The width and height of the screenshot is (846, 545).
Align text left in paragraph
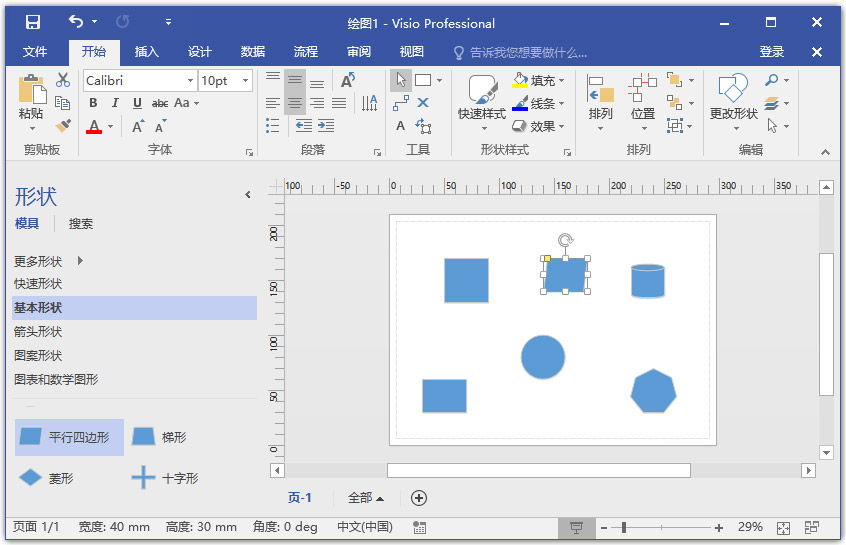coord(273,103)
